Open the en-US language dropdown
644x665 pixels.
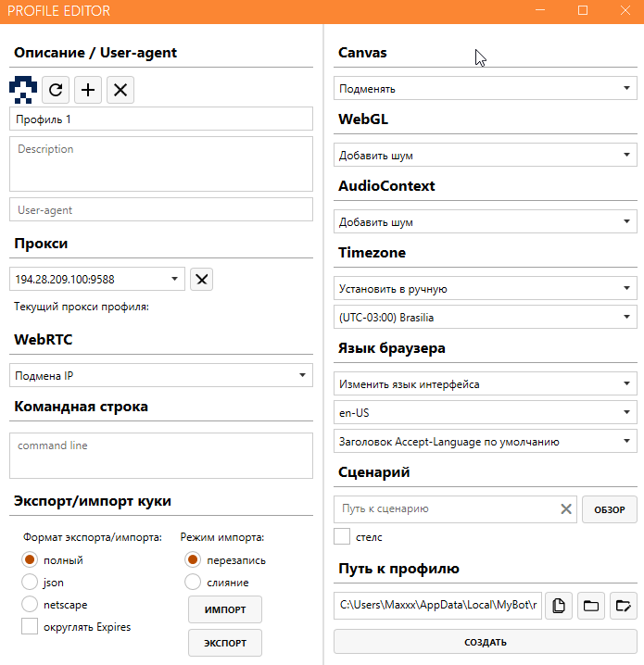pos(486,412)
